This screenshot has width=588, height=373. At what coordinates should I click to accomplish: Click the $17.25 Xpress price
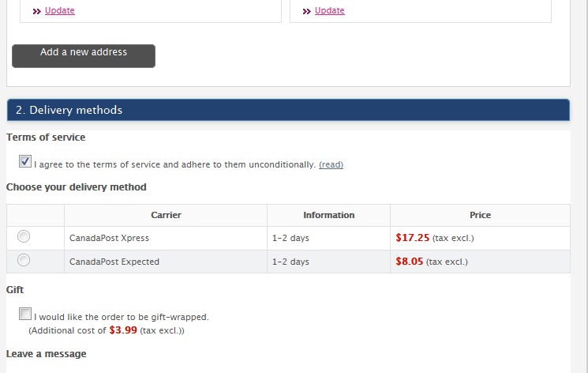(412, 237)
